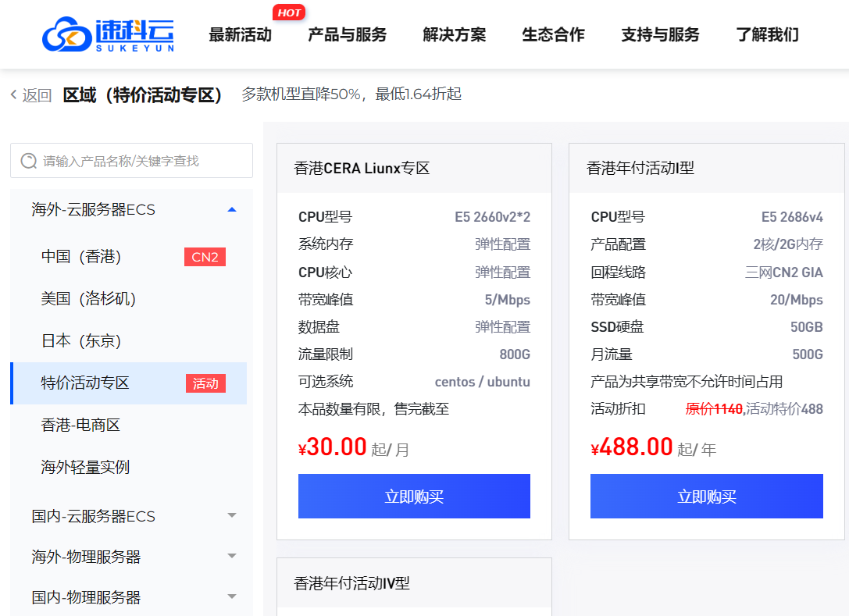Select 了解我们 in the navigation bar
The width and height of the screenshot is (849, 616).
(766, 35)
